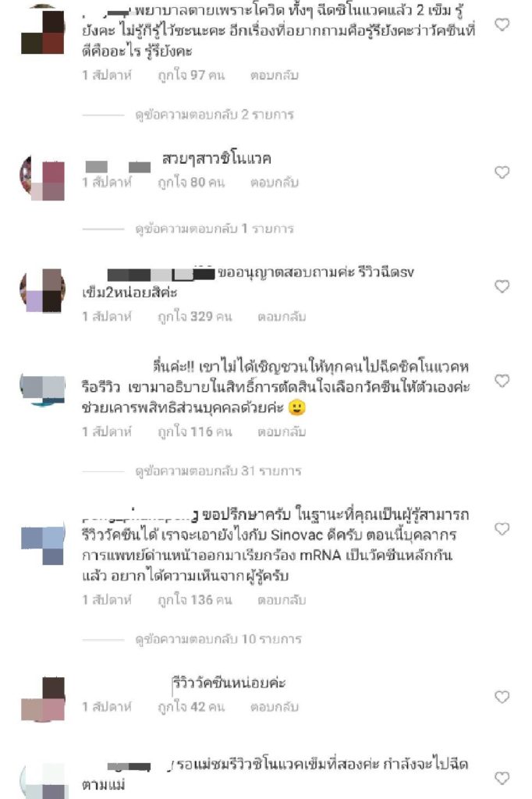Reply to the comment with 116 likes
The width and height of the screenshot is (532, 799).
tap(282, 432)
